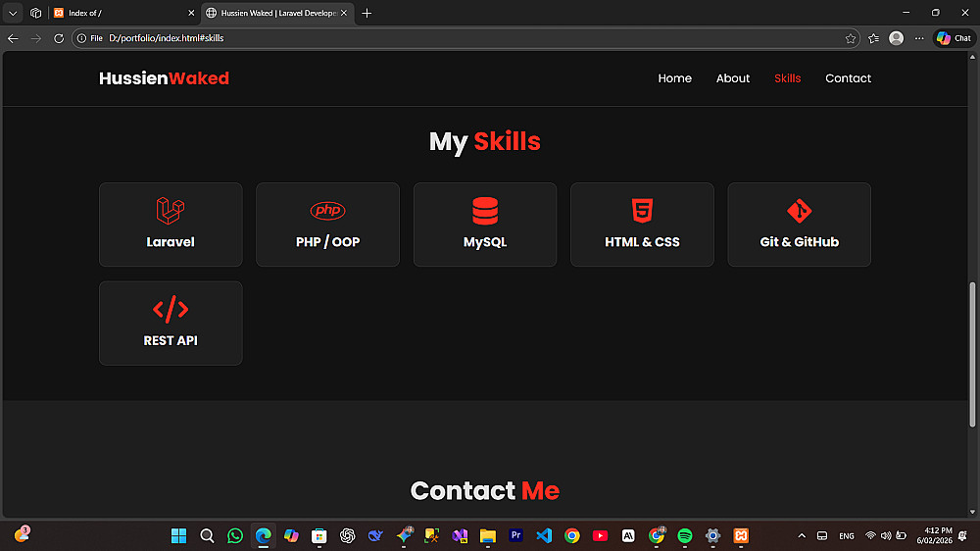Open volume speaker tray icon

pyautogui.click(x=886, y=536)
